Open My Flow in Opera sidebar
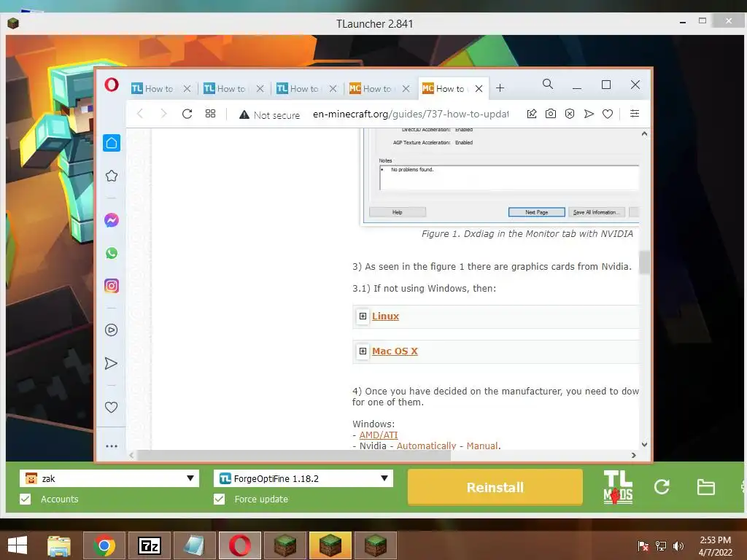The width and height of the screenshot is (747, 560). point(111,363)
